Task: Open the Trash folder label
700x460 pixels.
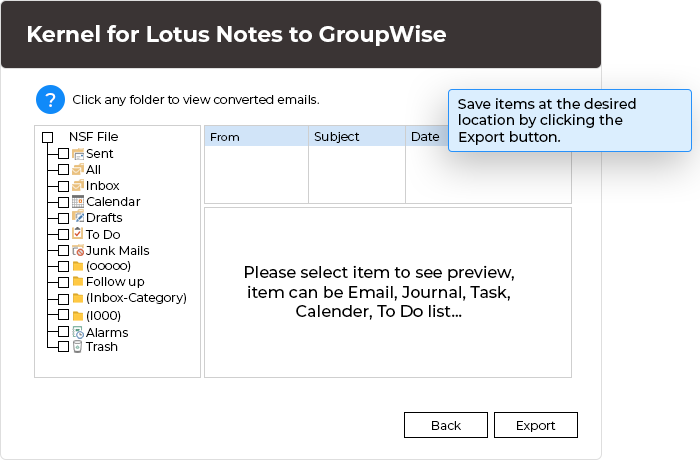Action: [x=102, y=347]
